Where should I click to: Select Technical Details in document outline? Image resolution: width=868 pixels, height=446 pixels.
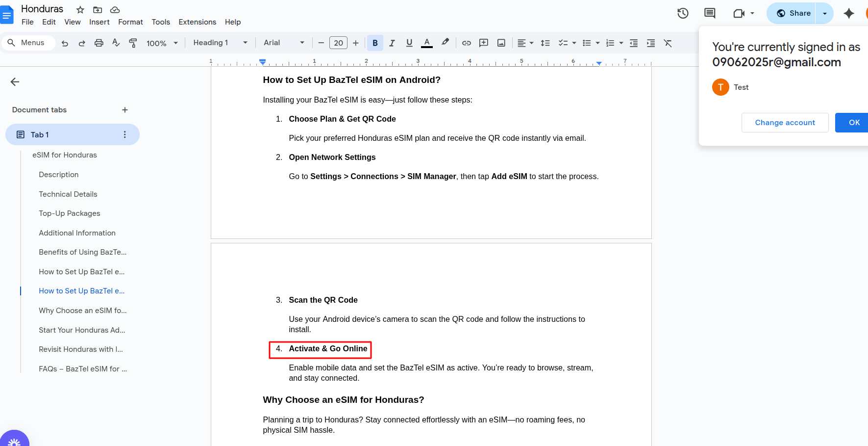68,194
